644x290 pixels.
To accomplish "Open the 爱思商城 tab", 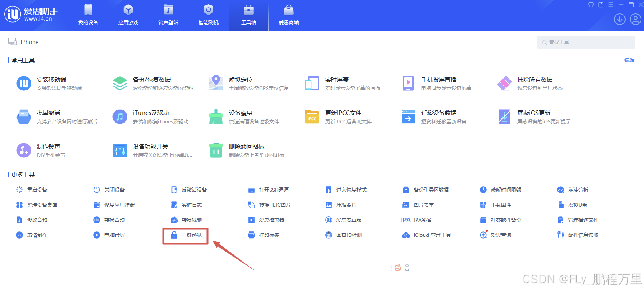I will pos(289,15).
